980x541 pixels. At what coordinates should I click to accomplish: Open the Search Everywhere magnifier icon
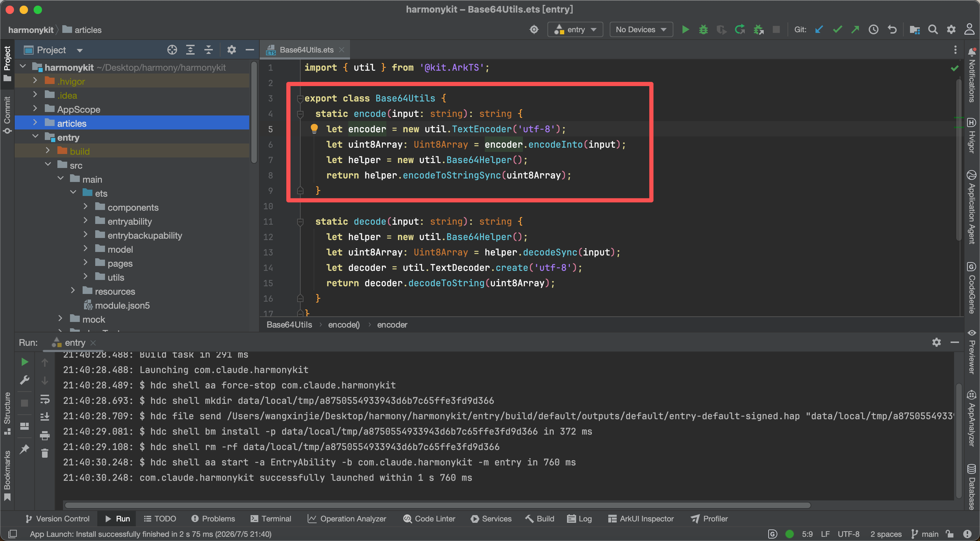click(932, 30)
